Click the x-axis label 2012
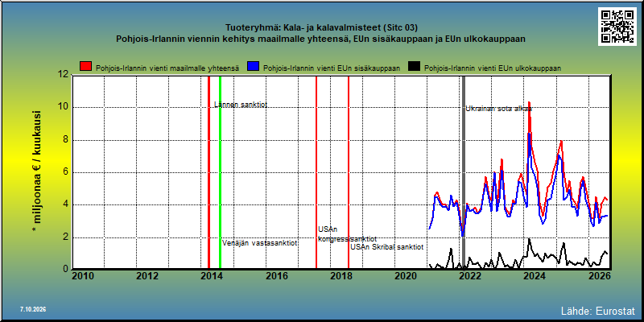The image size is (644, 322). click(x=147, y=275)
